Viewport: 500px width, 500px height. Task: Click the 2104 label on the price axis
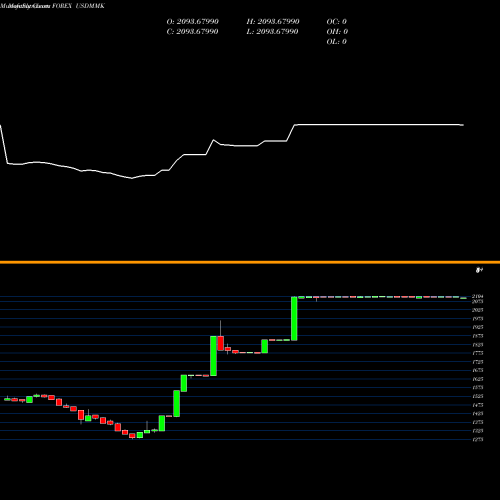pos(478,296)
